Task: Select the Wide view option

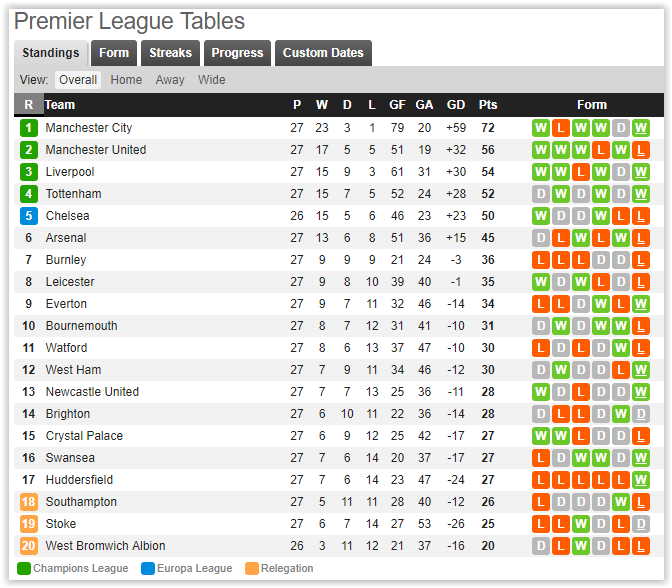Action: (x=211, y=80)
